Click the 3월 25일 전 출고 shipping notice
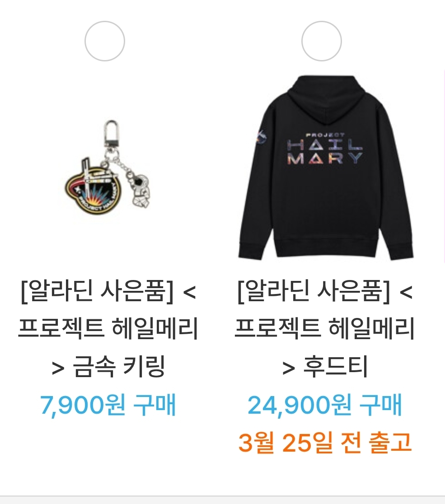The image size is (445, 504). (325, 442)
